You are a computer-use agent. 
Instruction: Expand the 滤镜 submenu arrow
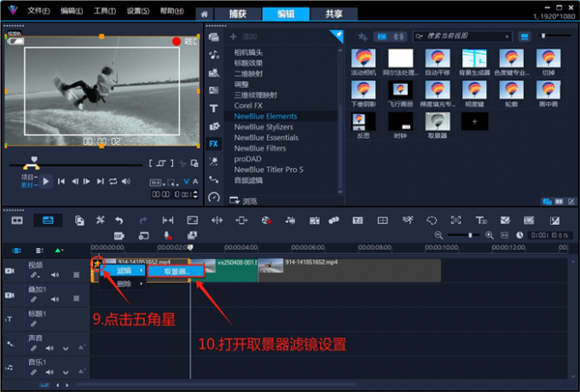(x=142, y=271)
